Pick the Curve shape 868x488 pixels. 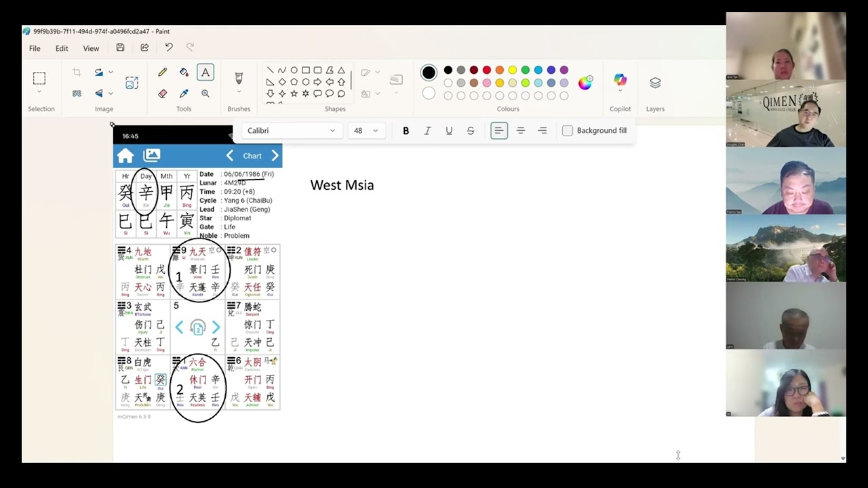pos(282,70)
